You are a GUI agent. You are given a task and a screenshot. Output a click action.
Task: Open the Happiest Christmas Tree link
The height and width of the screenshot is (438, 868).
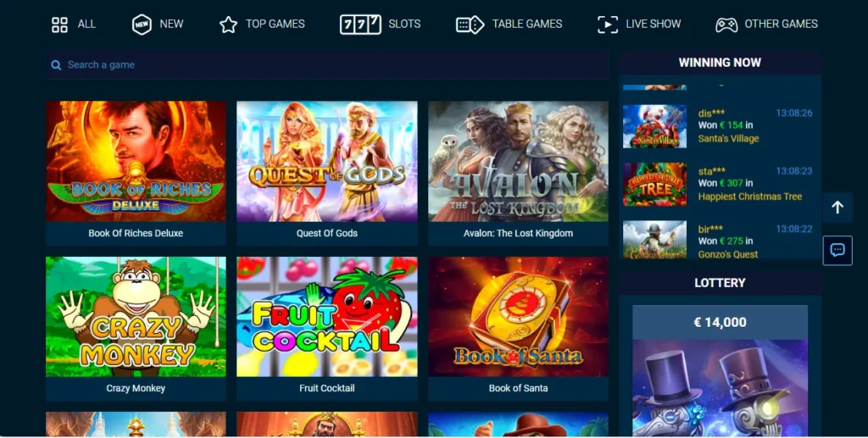(750, 197)
